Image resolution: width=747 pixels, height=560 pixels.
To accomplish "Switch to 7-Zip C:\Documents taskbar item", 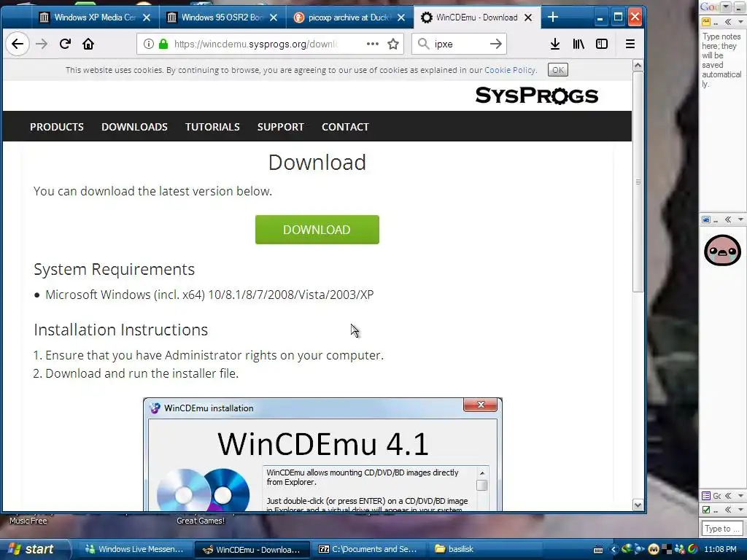I will coord(369,549).
